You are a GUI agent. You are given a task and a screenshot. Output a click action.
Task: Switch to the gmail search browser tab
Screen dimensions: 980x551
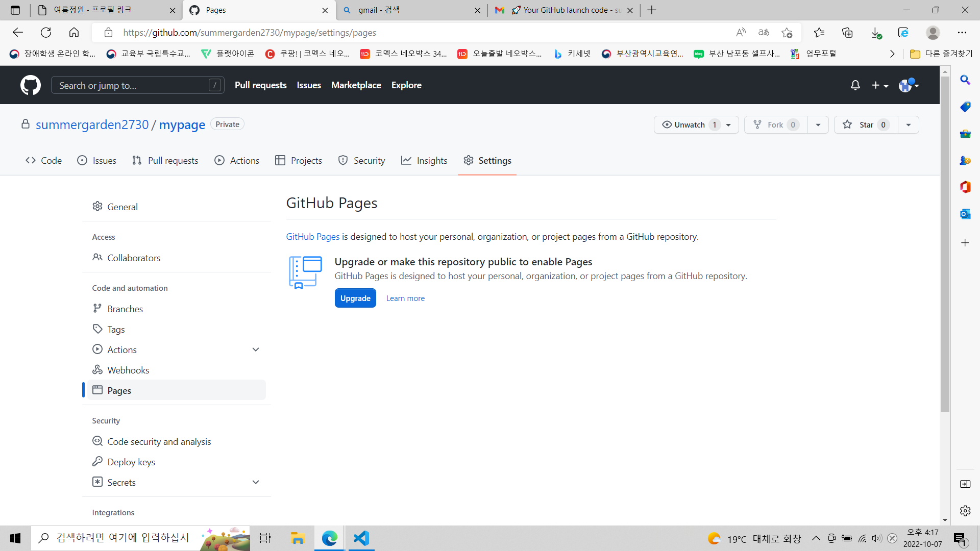(411, 10)
